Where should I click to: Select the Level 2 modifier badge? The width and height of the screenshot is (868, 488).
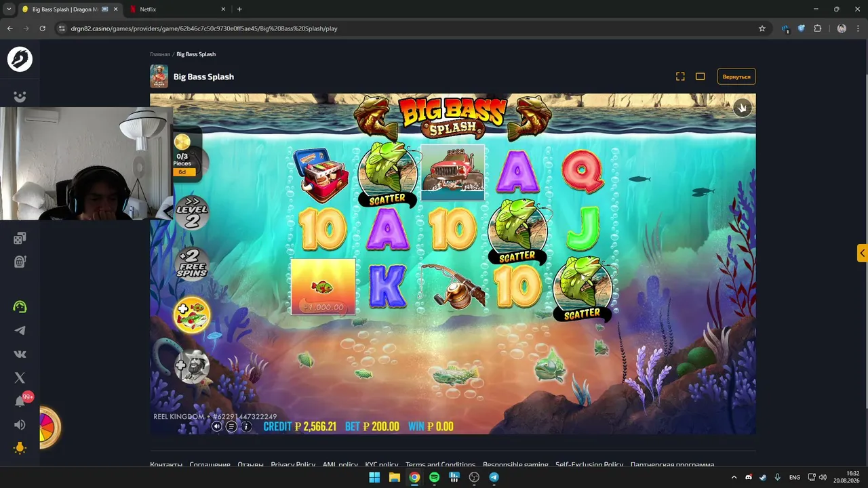click(x=192, y=211)
